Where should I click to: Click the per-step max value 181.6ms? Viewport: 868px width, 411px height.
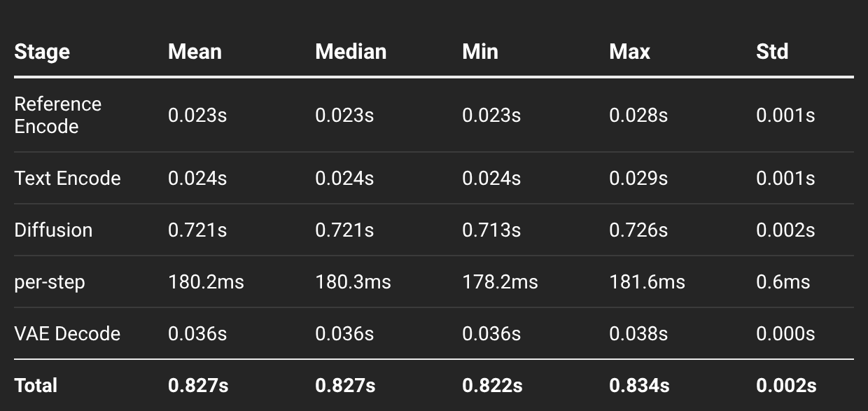(647, 281)
